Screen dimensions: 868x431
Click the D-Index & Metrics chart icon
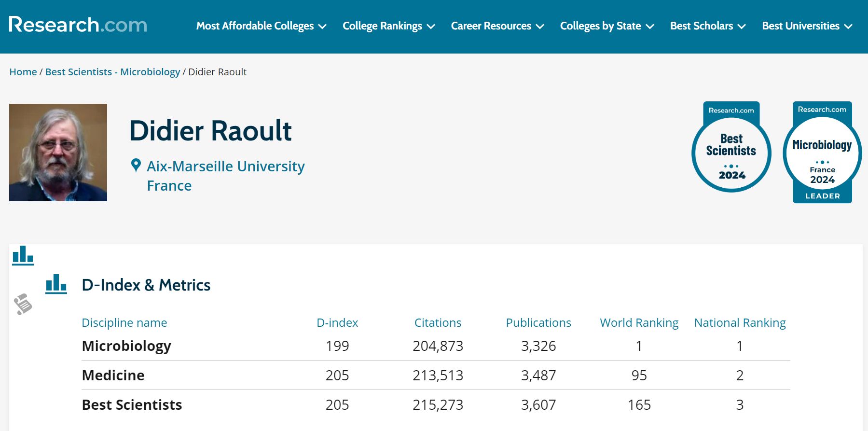(56, 284)
